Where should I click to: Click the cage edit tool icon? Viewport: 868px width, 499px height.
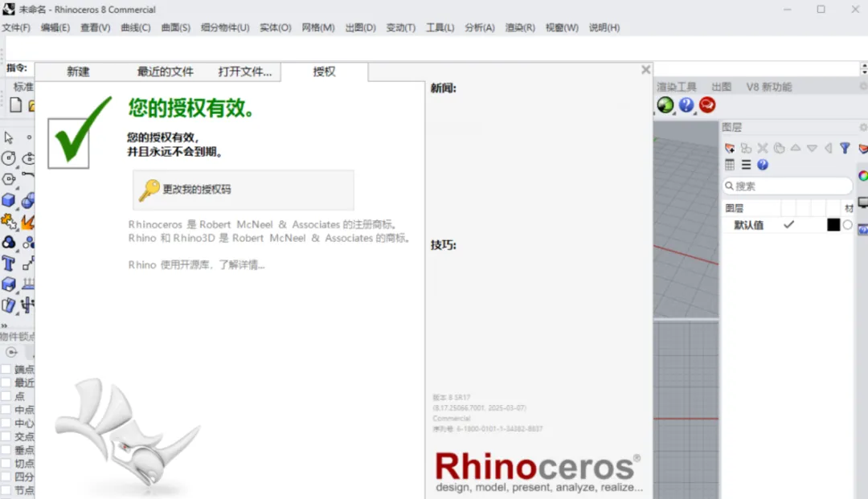tap(8, 305)
